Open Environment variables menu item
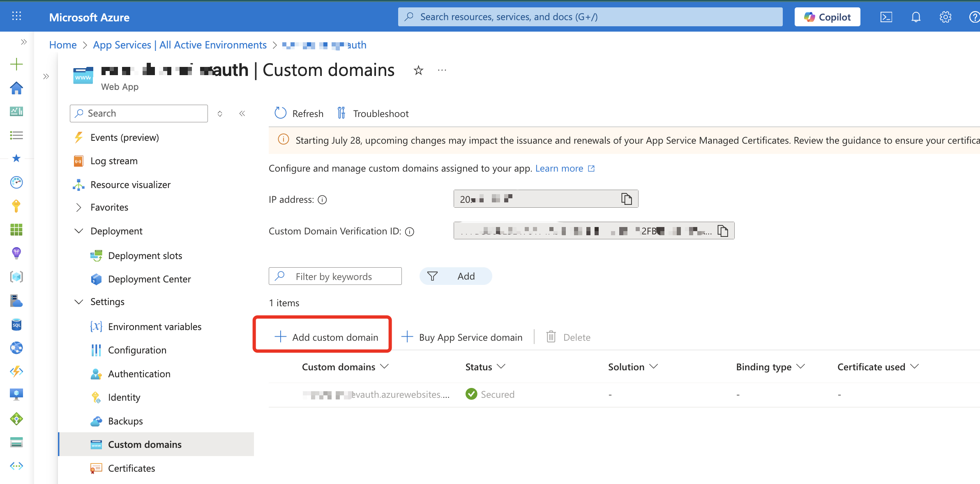This screenshot has height=484, width=980. (154, 327)
